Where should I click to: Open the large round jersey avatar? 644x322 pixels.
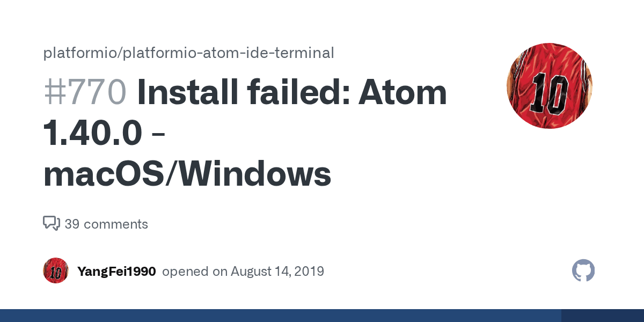point(550,86)
